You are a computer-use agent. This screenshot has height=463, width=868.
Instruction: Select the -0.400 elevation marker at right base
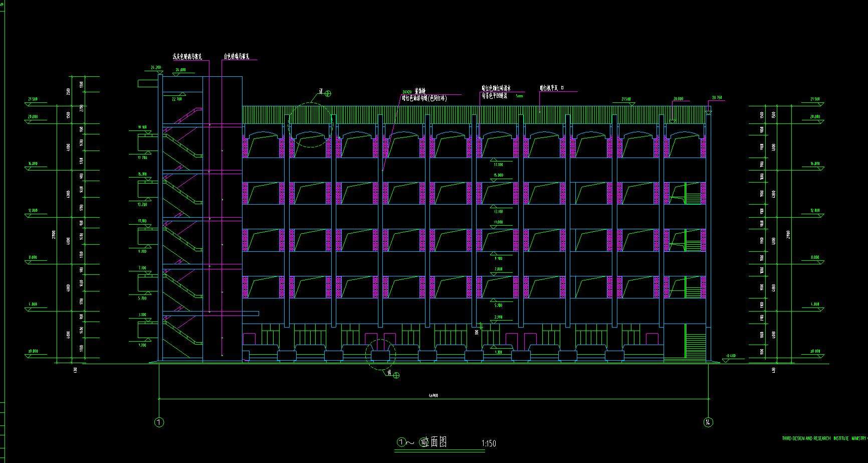point(729,357)
